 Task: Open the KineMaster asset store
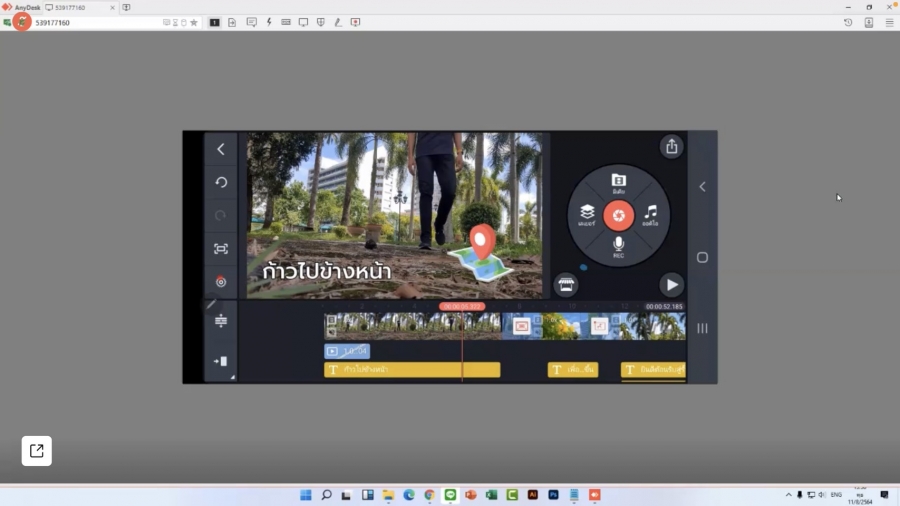click(x=566, y=284)
